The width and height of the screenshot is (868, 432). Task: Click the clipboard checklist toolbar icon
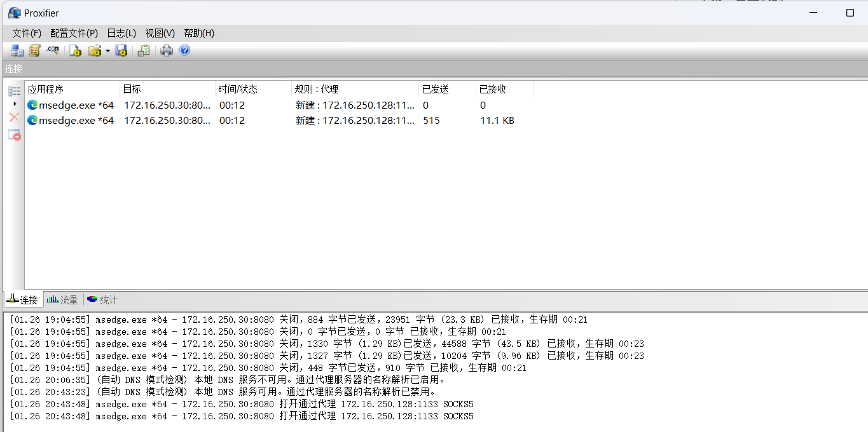[144, 51]
